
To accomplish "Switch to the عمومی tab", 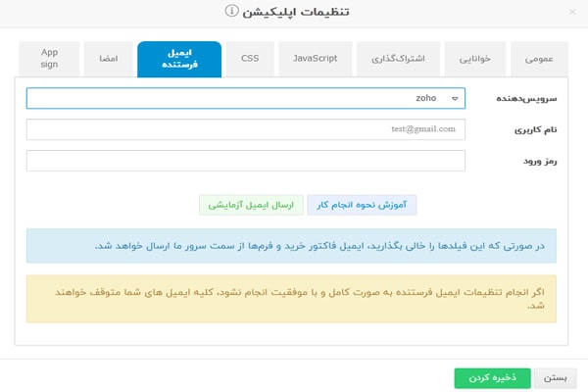I will tap(537, 59).
